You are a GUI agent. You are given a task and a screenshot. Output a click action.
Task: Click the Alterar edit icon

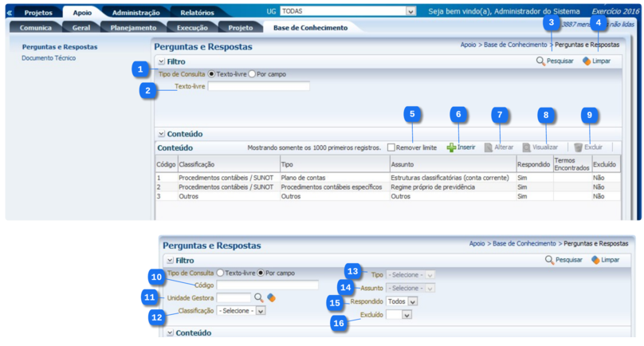tap(489, 147)
